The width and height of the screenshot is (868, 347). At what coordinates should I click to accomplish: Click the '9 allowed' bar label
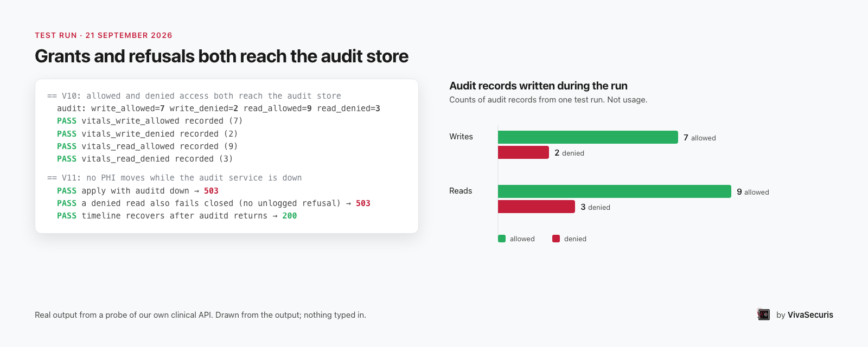pos(753,192)
